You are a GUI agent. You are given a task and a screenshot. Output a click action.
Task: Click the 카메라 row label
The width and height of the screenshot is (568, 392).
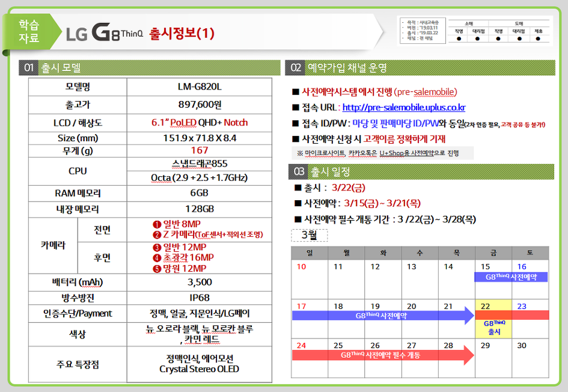pyautogui.click(x=53, y=245)
